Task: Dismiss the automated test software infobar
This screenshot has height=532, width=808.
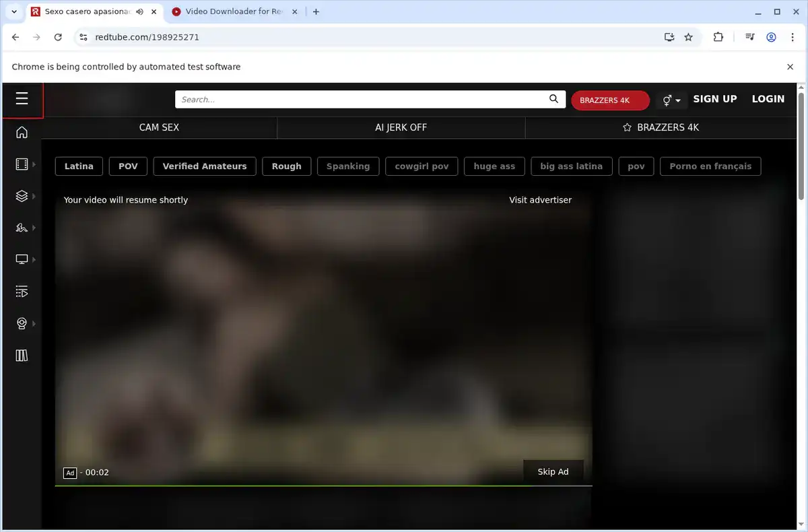Action: 790,67
